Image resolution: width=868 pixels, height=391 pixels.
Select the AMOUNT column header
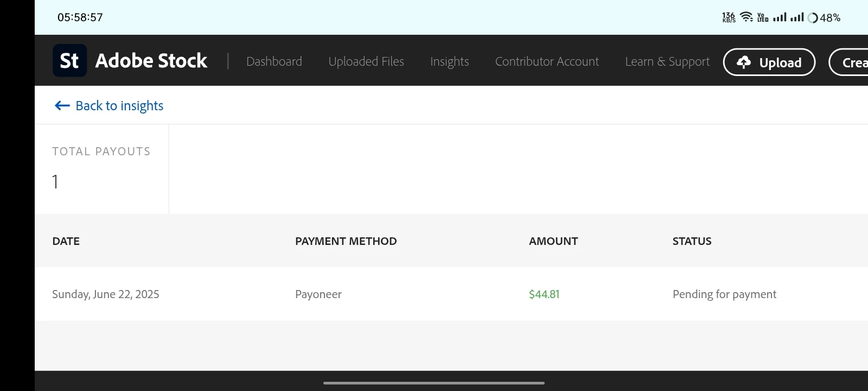click(553, 241)
